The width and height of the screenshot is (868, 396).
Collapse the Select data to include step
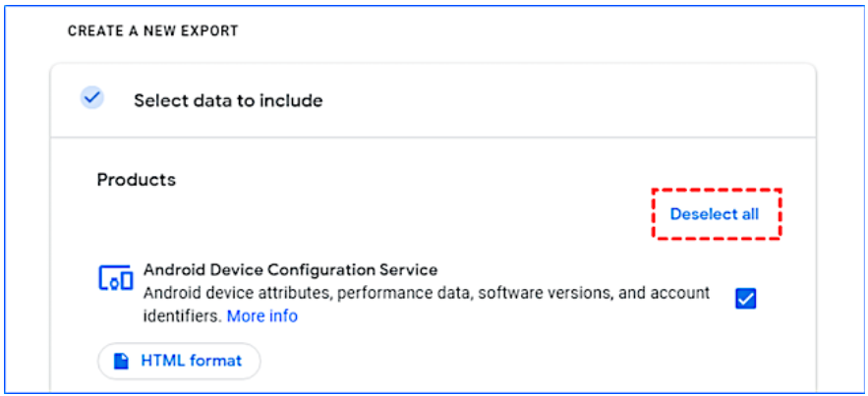coord(433,100)
